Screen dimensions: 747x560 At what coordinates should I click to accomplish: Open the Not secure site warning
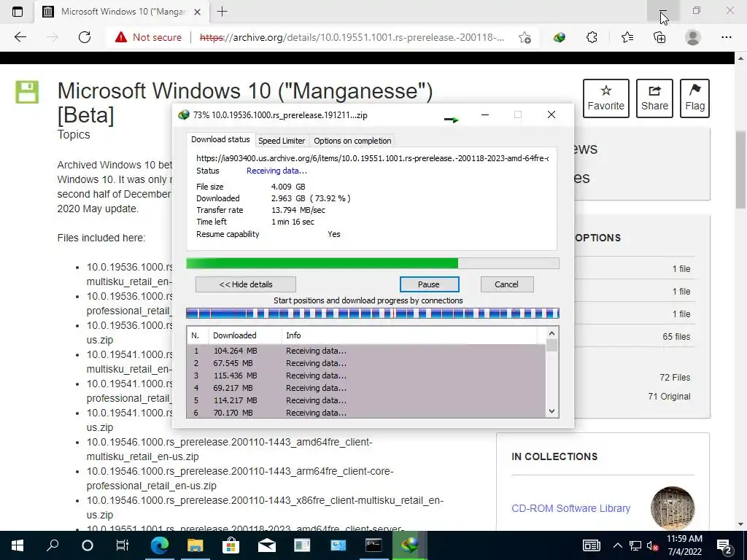point(149,37)
